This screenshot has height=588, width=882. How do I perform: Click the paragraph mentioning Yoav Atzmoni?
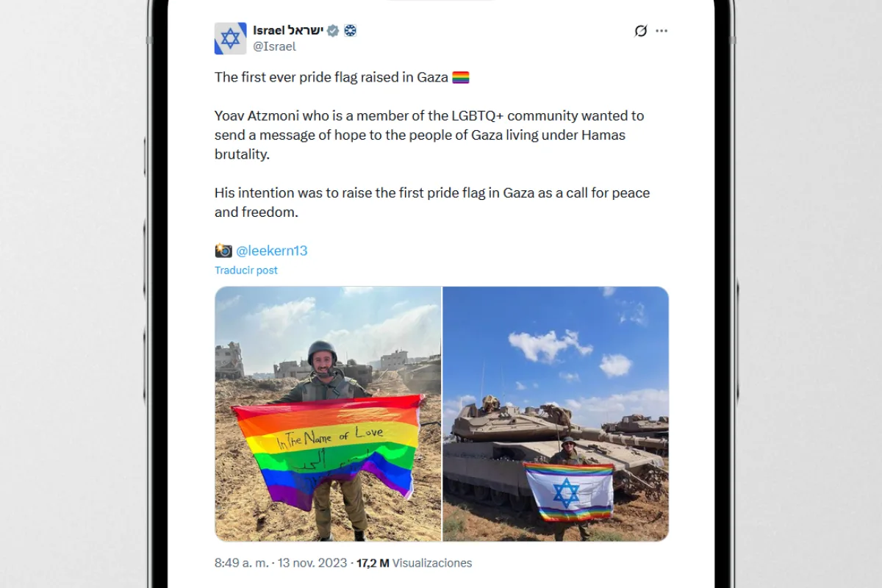click(x=430, y=135)
